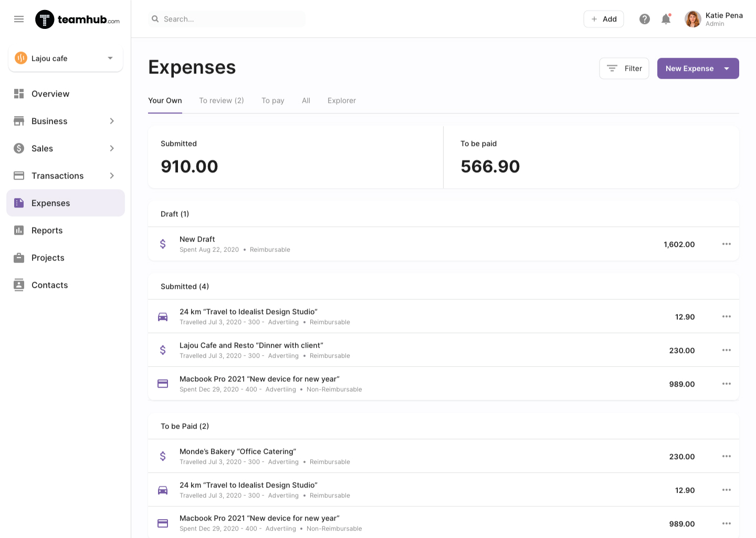Image resolution: width=756 pixels, height=538 pixels.
Task: Click the New Expense button
Action: point(690,68)
